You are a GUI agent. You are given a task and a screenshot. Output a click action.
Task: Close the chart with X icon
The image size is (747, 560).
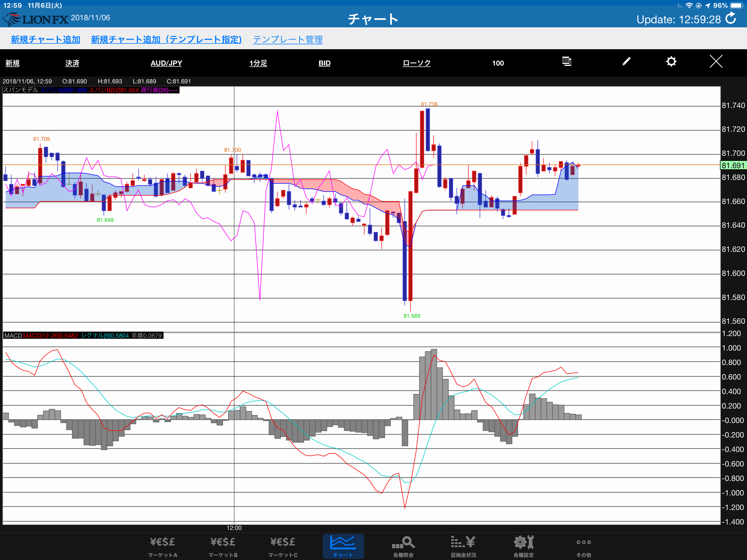tap(716, 62)
